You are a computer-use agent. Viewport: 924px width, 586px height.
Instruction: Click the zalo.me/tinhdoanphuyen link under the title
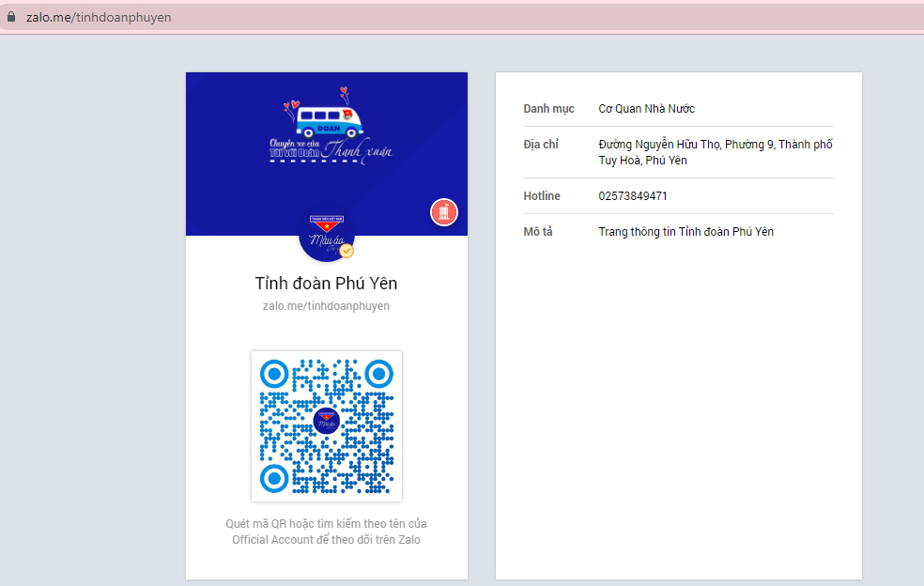(327, 306)
